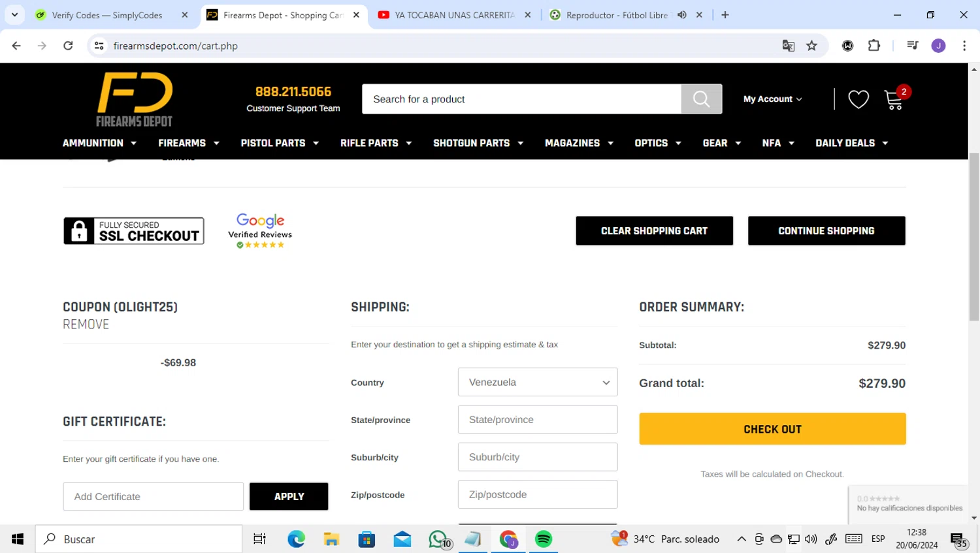Viewport: 980px width, 553px height.
Task: Expand the Ammunition menu
Action: pos(100,143)
